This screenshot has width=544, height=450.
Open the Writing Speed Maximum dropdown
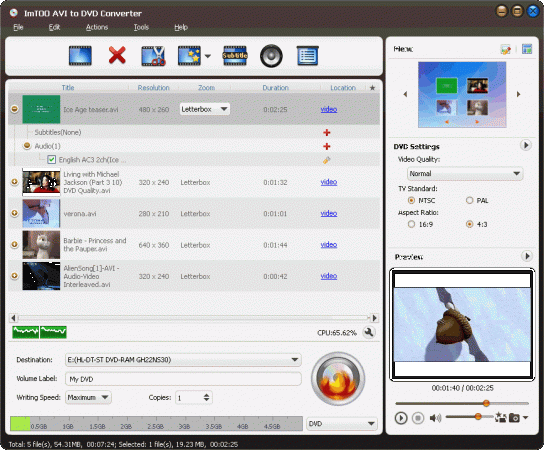point(88,397)
